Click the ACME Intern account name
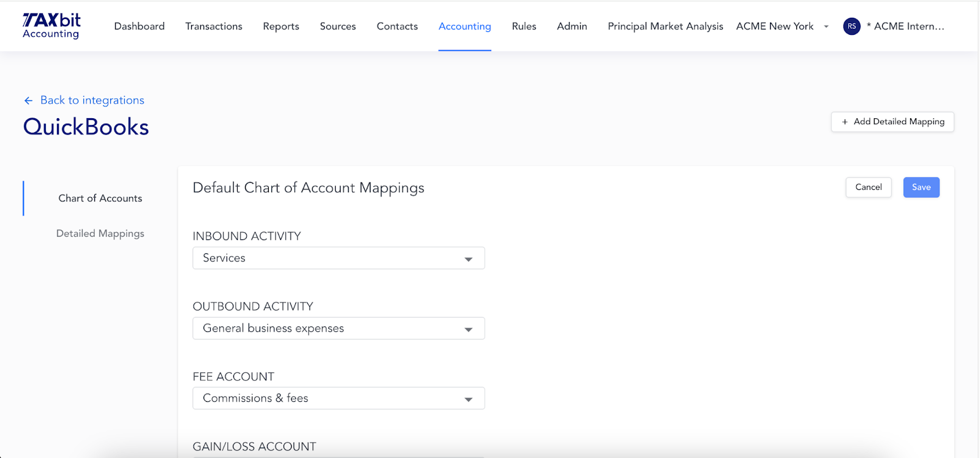Image resolution: width=980 pixels, height=458 pixels. pos(908,26)
